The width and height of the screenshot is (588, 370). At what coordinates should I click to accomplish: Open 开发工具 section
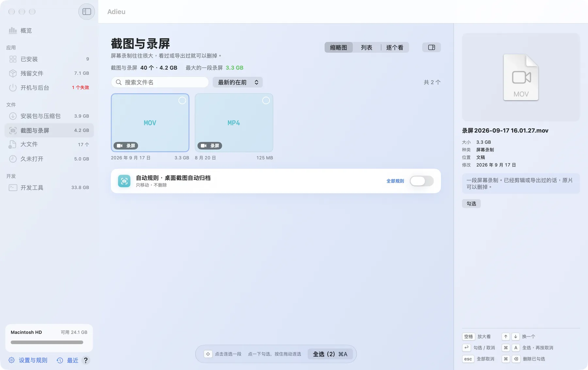tap(49, 188)
